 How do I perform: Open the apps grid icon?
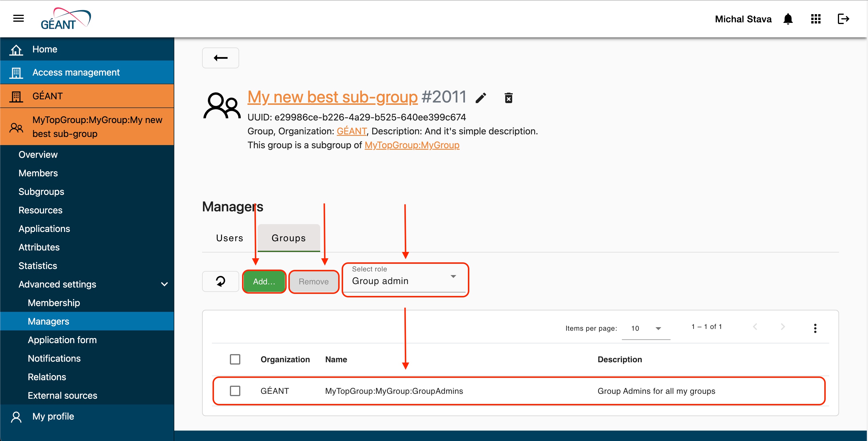point(815,19)
